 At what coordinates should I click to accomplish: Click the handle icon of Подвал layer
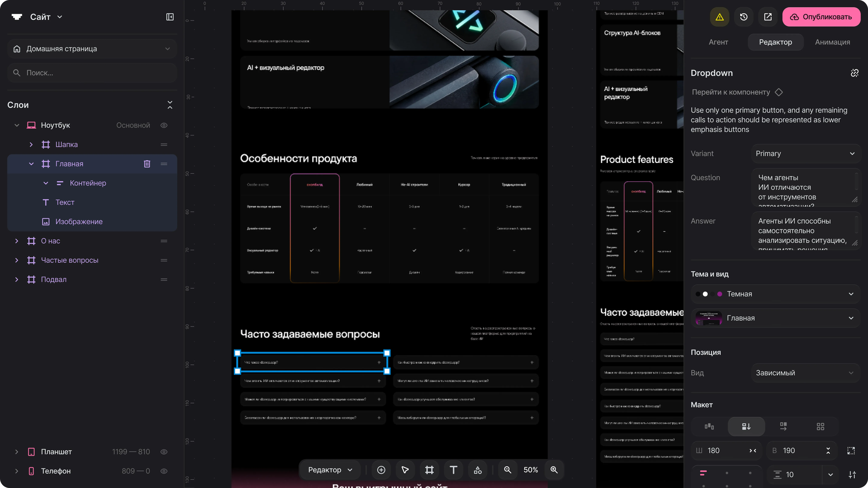pyautogui.click(x=164, y=280)
